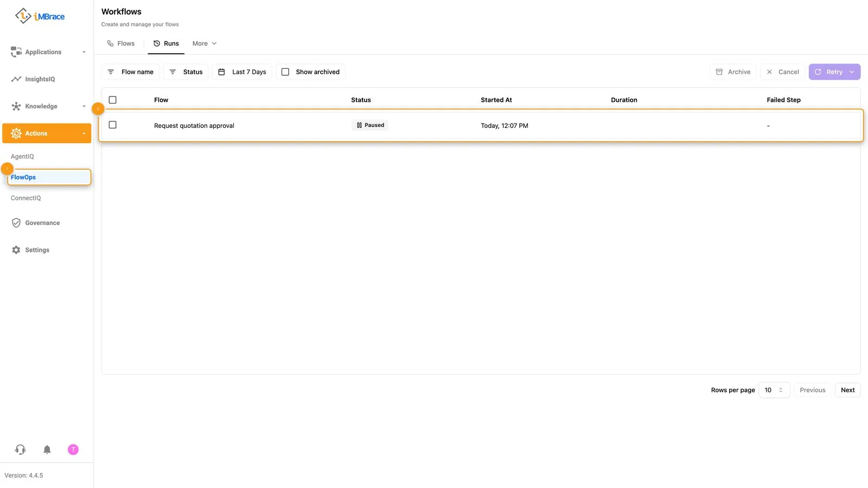Screen dimensions: 868x488
Task: Expand the Applications menu arrow
Action: click(84, 52)
